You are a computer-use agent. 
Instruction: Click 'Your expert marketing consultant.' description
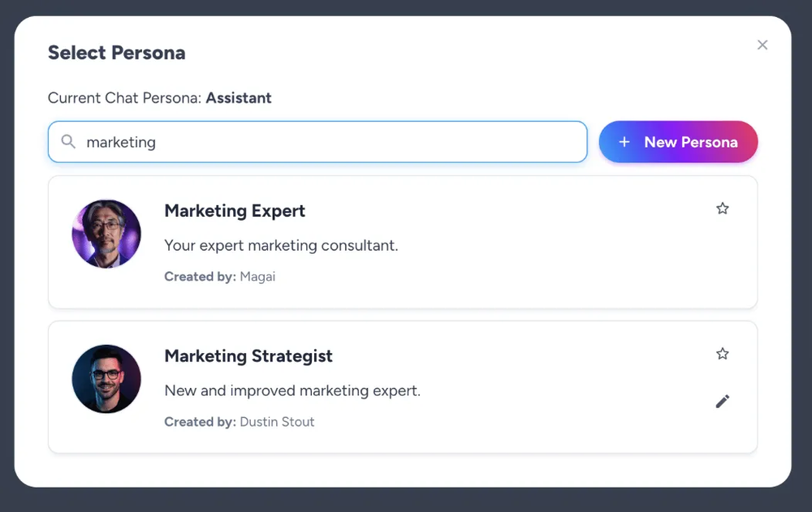281,245
